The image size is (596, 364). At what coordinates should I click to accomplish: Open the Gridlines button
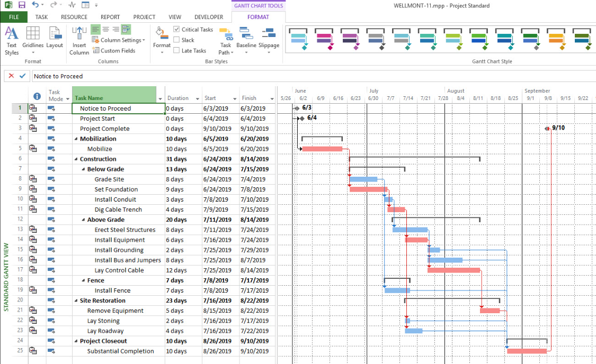coord(33,41)
